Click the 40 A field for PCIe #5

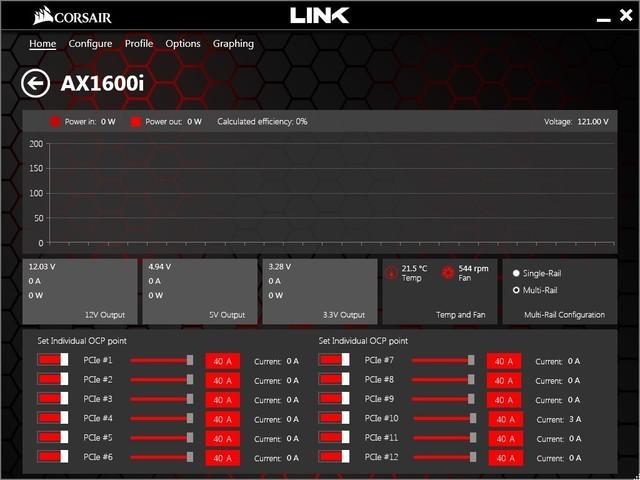coord(222,439)
